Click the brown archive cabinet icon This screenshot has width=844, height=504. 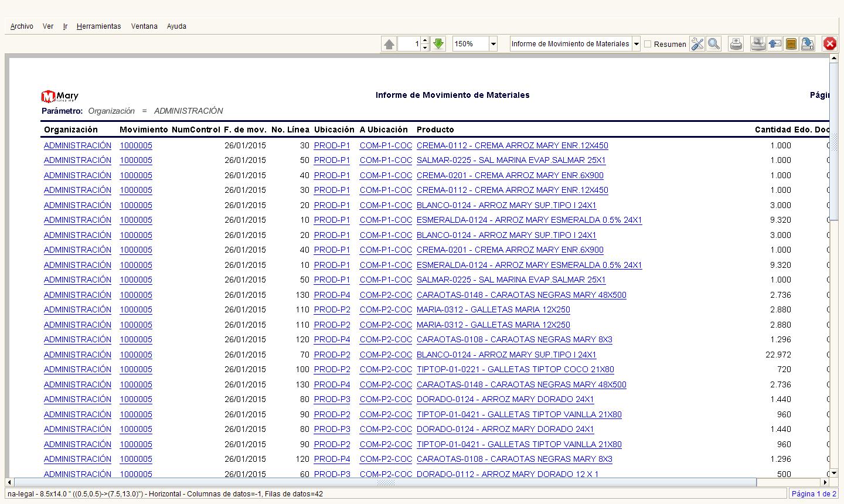tap(791, 44)
